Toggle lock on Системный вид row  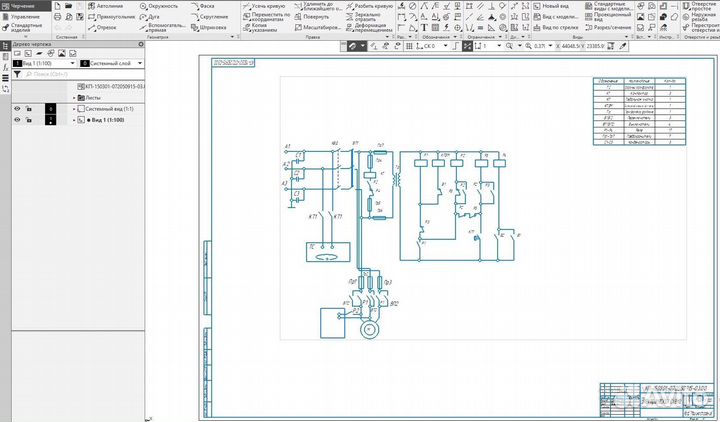tap(30, 108)
